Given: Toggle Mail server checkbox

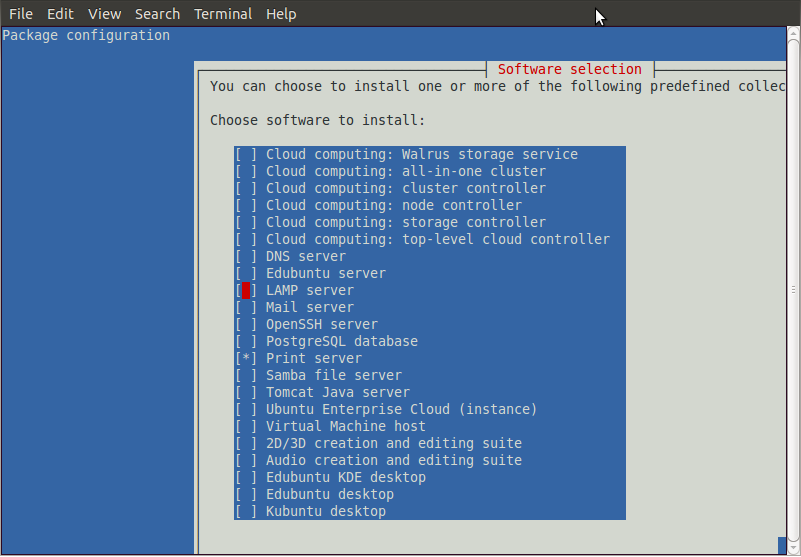Looking at the screenshot, I should pos(246,307).
